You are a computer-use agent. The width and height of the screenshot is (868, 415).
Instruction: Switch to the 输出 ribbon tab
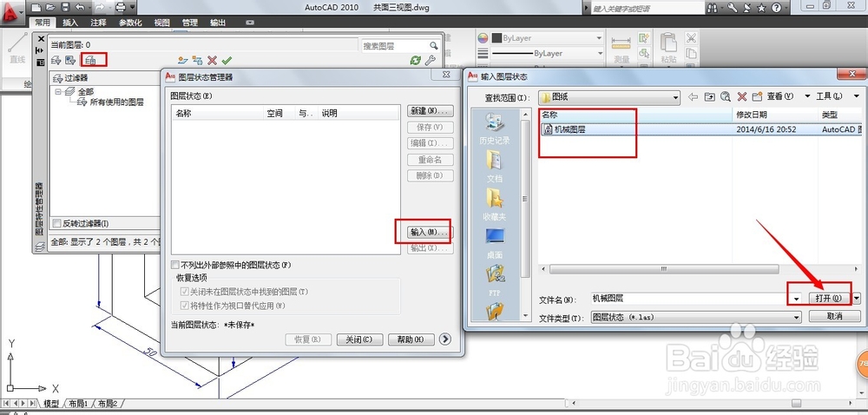click(x=218, y=23)
